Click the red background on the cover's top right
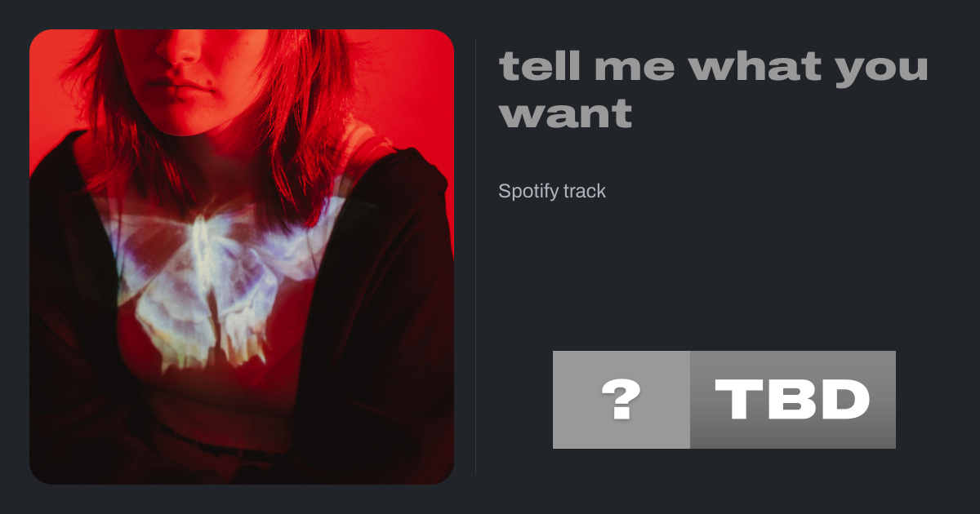 coord(408,82)
